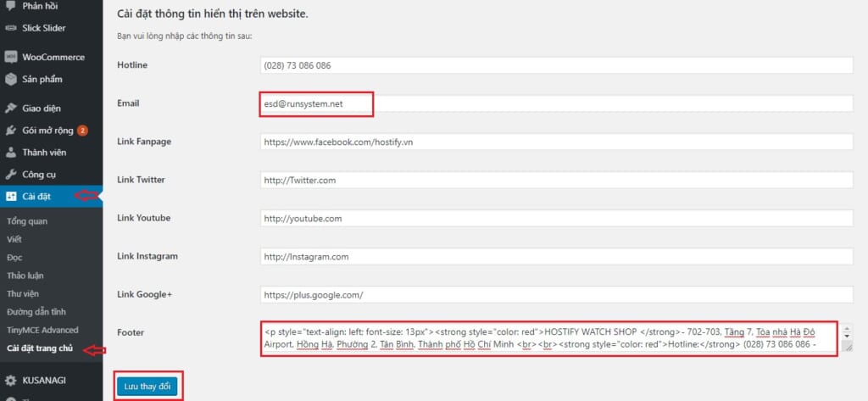Click the Link Google+ label

(145, 294)
